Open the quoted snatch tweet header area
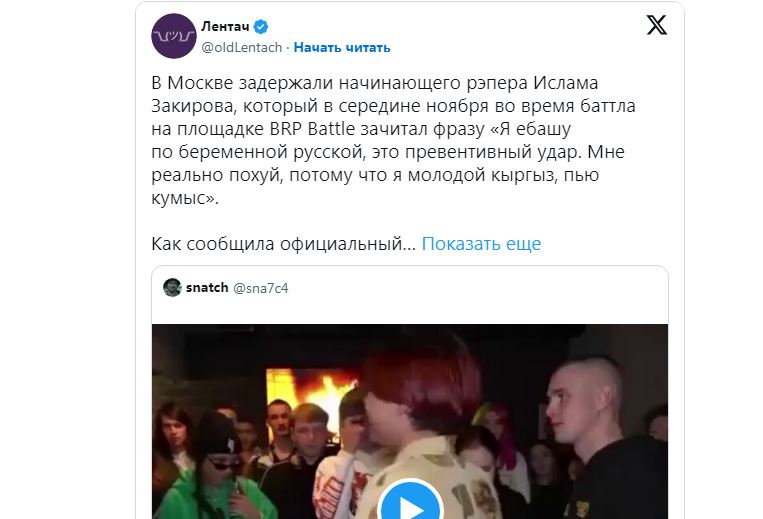Screen dimensions: 763x519 point(410,288)
